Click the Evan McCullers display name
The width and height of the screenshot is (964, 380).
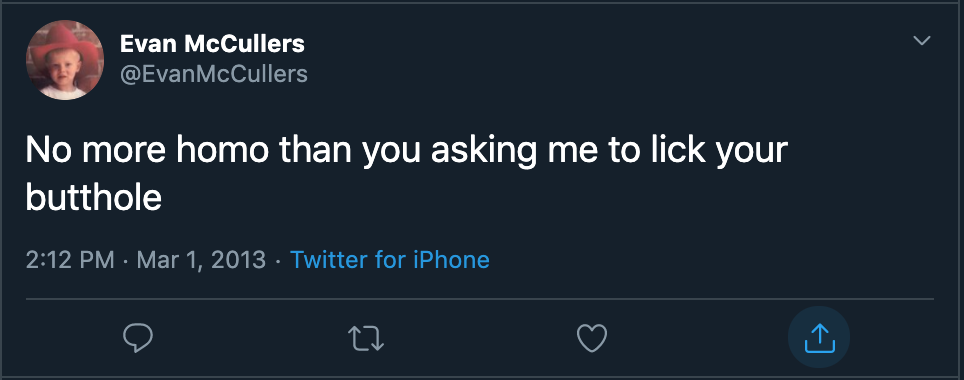(x=212, y=44)
